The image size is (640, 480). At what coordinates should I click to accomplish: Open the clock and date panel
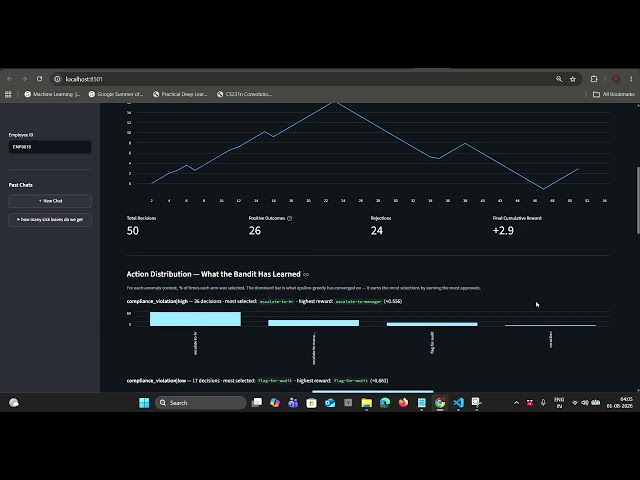click(620, 403)
